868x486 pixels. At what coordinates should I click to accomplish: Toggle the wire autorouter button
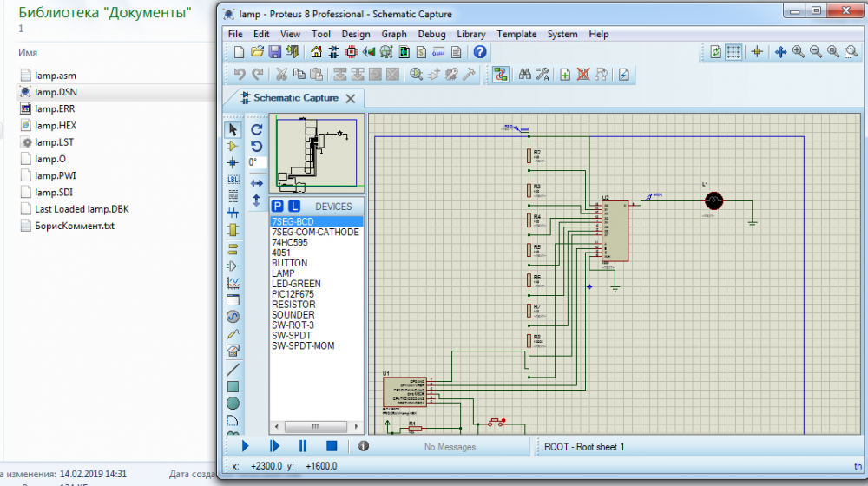coord(500,75)
